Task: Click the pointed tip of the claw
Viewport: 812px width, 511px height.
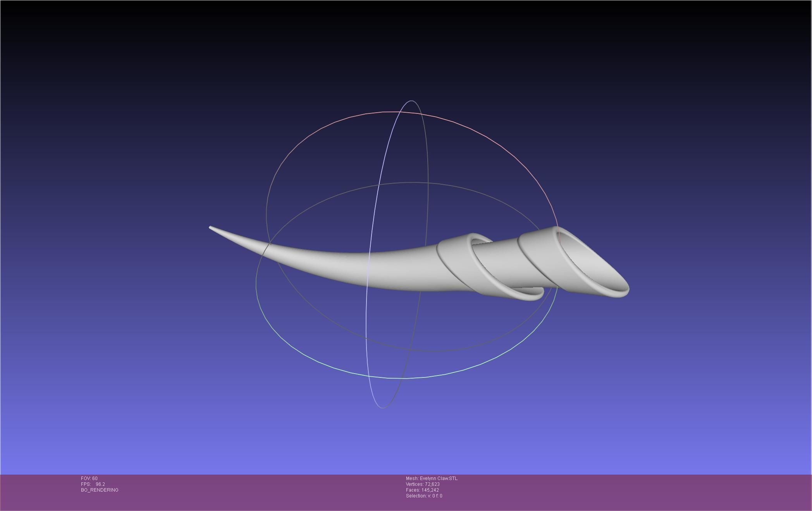Action: (x=211, y=228)
